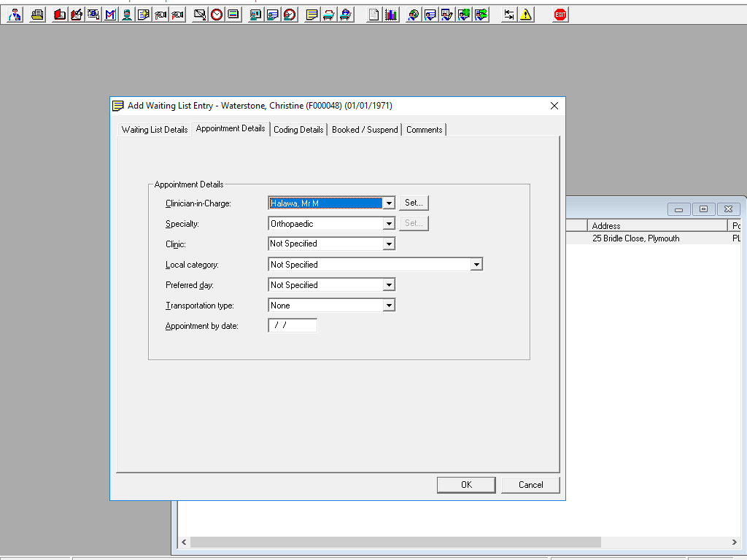Click the restore button of the background window
The image size is (747, 560).
704,209
